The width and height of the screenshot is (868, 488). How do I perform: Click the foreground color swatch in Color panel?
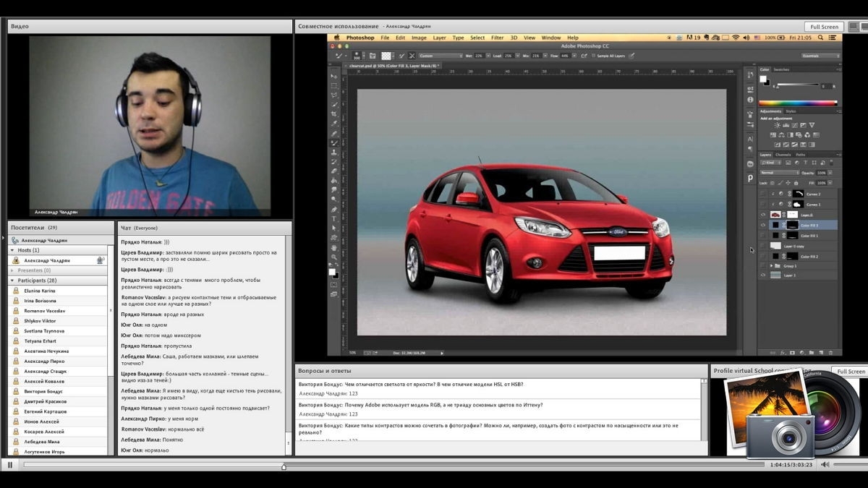762,79
